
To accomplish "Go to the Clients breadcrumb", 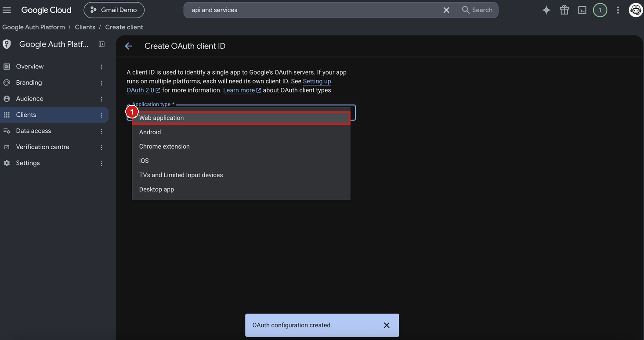I will [x=85, y=27].
